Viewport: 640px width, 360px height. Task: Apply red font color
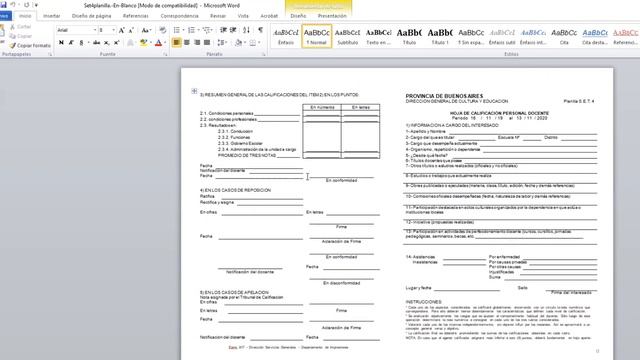coord(158,42)
